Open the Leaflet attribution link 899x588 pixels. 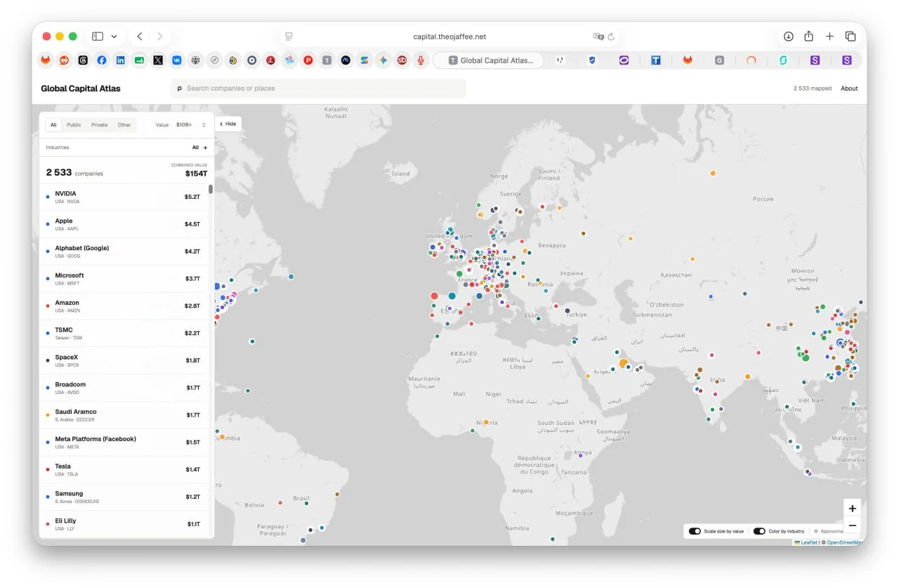(x=808, y=542)
